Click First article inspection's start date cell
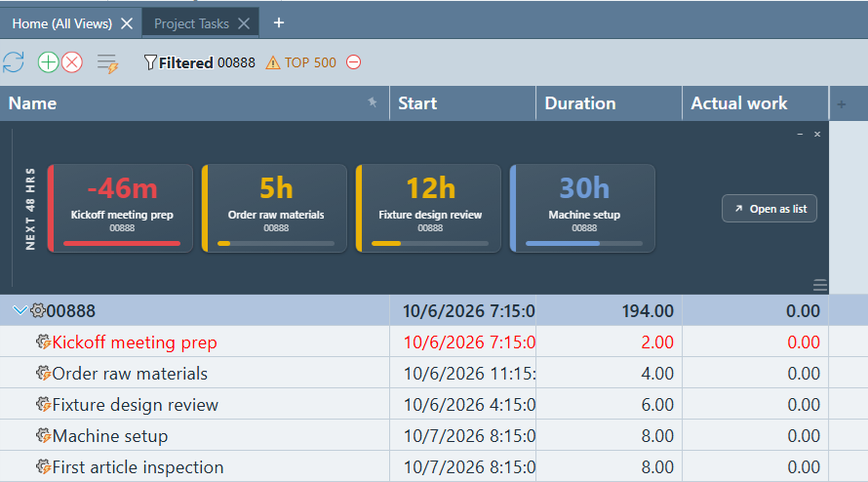 pos(463,466)
